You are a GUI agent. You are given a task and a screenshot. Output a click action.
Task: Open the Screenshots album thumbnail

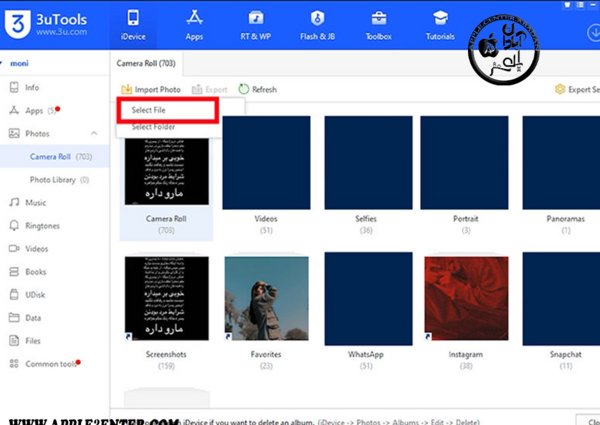[x=166, y=298]
